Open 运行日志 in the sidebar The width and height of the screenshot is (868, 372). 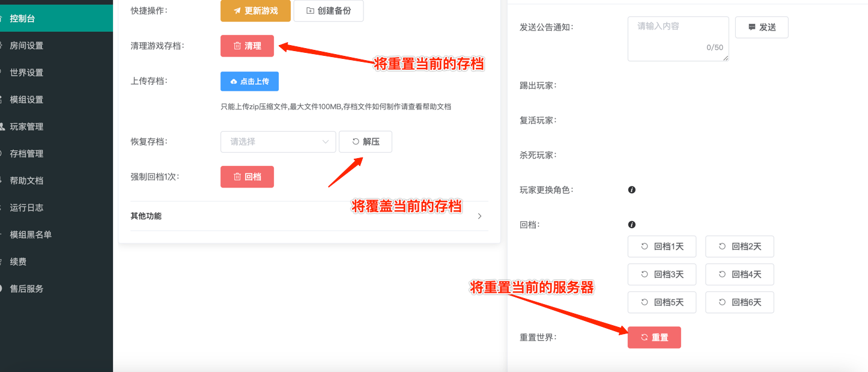(x=26, y=208)
